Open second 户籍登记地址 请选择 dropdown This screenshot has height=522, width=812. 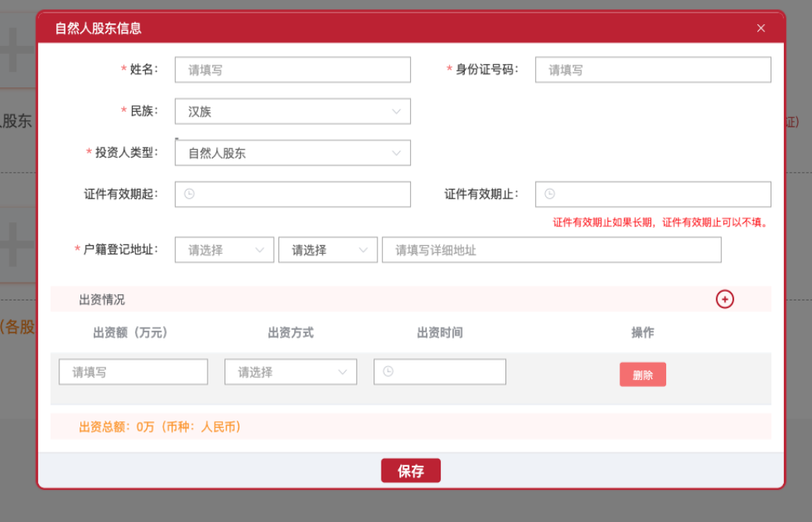pyautogui.click(x=328, y=250)
